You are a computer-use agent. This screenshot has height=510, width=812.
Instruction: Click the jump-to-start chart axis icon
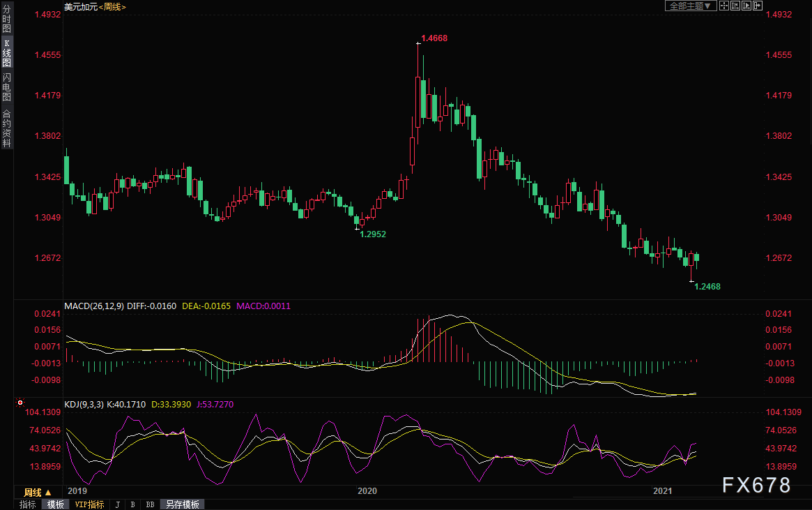pos(735,6)
